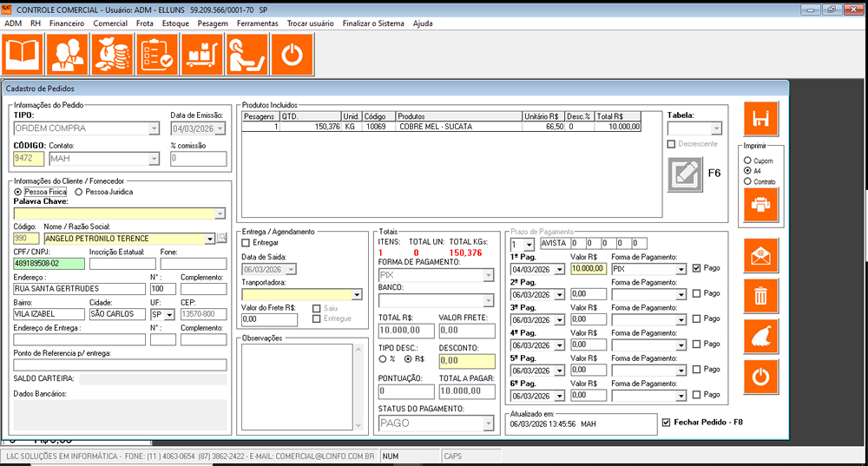The width and height of the screenshot is (868, 466).
Task: Click the pencil edit F6 button
Action: click(x=683, y=174)
